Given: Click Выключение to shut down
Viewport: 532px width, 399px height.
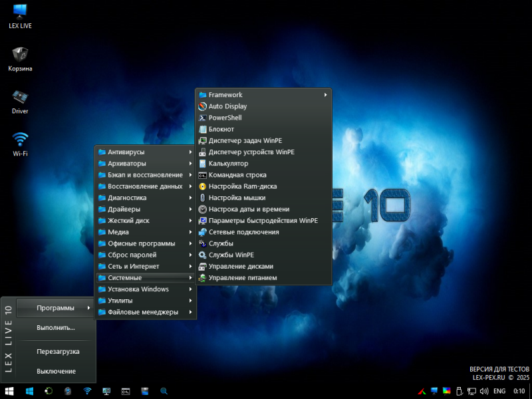Looking at the screenshot, I should click(56, 371).
